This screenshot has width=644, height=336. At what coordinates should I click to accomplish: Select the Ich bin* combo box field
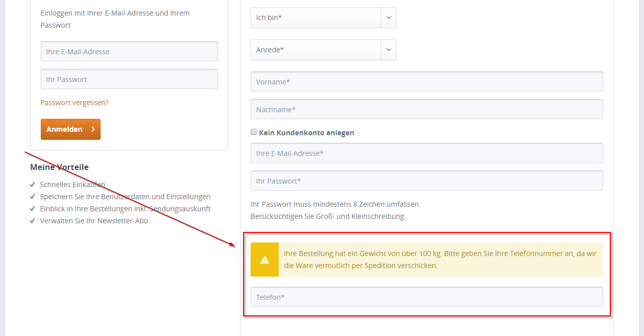(x=324, y=18)
